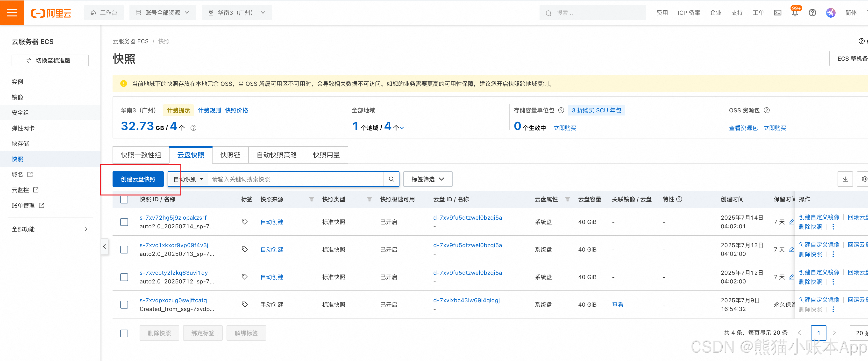
Task: Create custom image from July 13 snapshot
Action: [x=819, y=245]
